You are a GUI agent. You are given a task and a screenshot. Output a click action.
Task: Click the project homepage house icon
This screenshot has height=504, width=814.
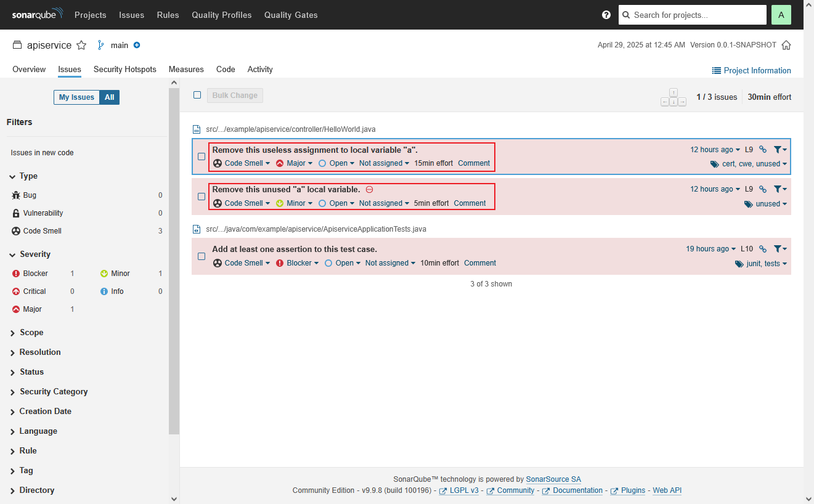(786, 45)
